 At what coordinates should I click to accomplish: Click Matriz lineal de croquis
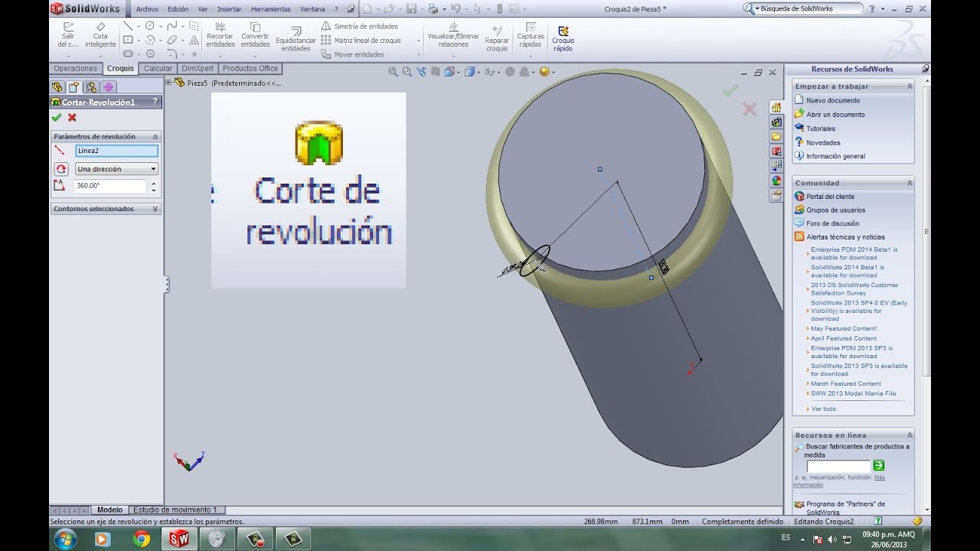pyautogui.click(x=361, y=40)
